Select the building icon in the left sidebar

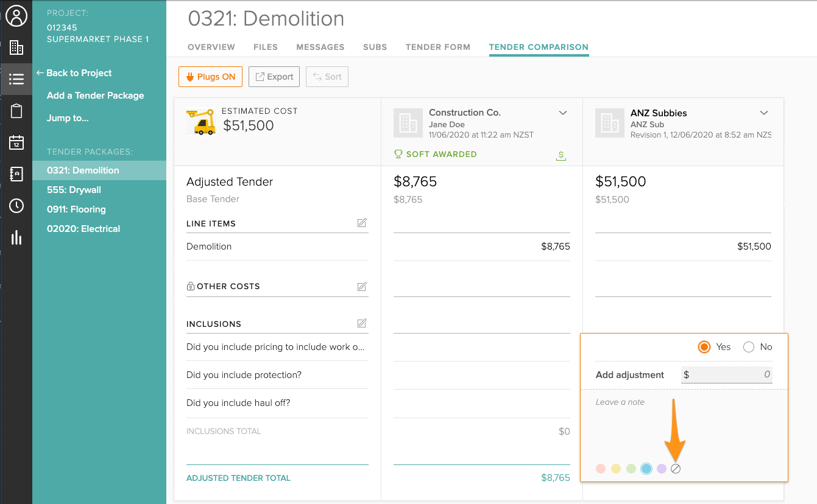pos(16,47)
